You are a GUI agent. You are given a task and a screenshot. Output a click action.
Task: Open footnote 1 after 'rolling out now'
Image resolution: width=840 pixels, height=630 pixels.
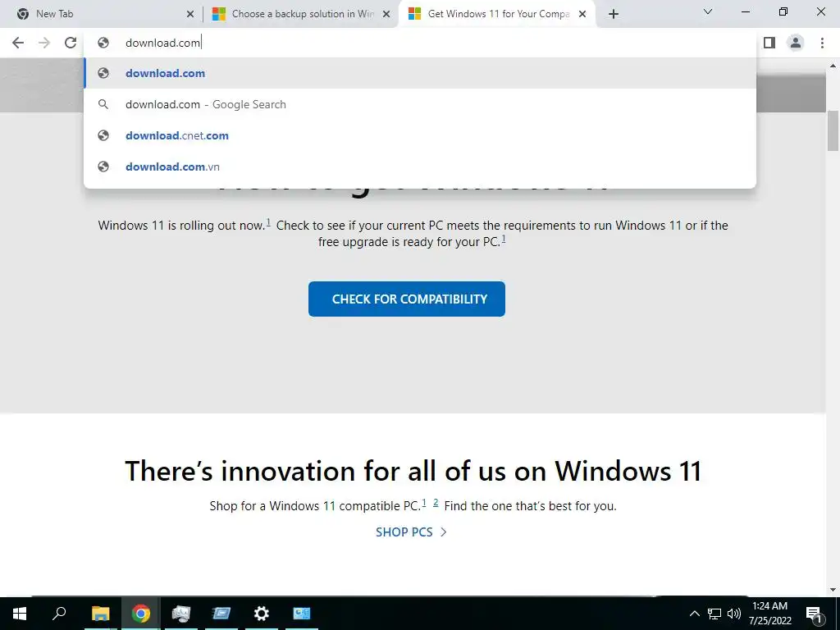268,222
